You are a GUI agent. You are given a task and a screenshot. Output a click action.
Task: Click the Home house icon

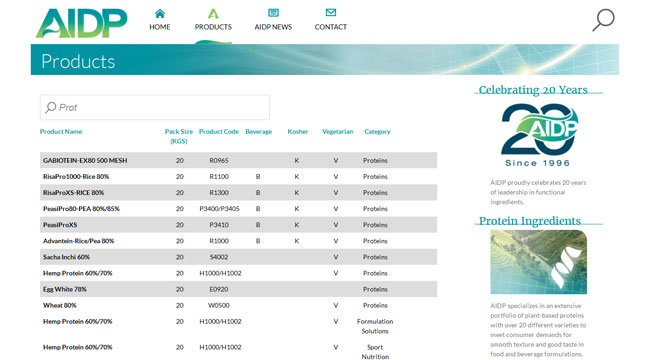coord(160,14)
